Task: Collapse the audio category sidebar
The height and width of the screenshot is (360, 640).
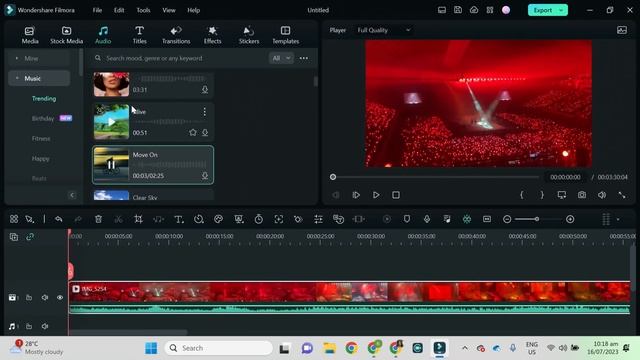Action: pyautogui.click(x=72, y=195)
